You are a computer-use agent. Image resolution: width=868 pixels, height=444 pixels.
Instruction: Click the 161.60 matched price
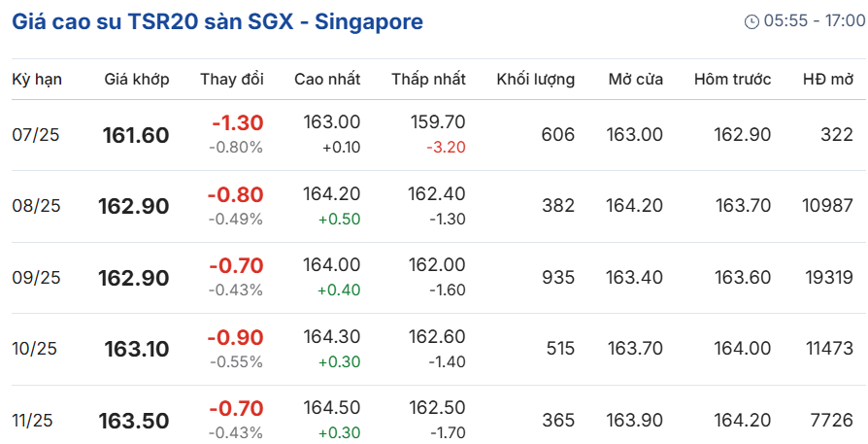pyautogui.click(x=136, y=136)
